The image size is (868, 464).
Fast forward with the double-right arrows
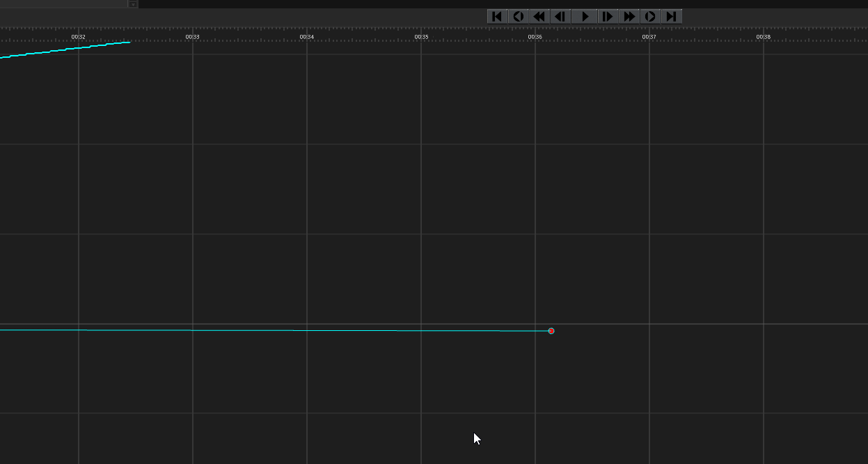pyautogui.click(x=629, y=16)
